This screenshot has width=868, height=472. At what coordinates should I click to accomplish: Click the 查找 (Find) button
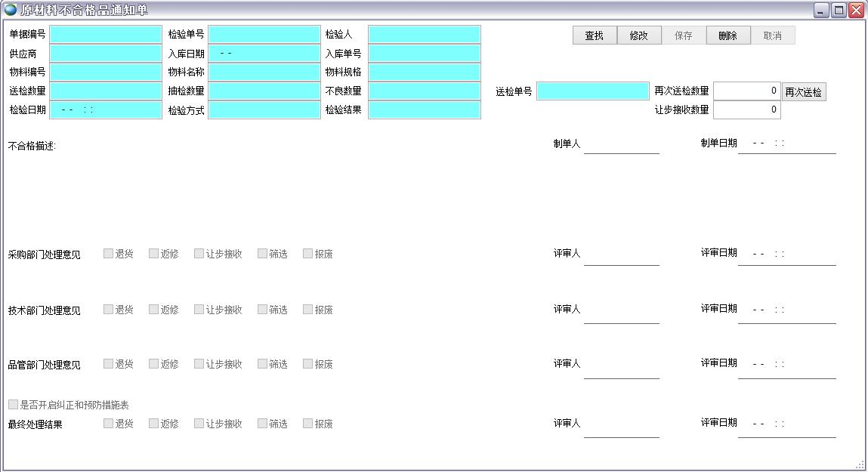[595, 35]
